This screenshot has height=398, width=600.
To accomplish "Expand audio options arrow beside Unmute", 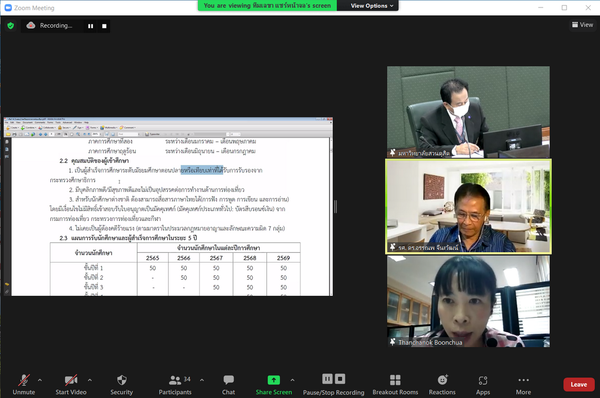I will [x=40, y=380].
